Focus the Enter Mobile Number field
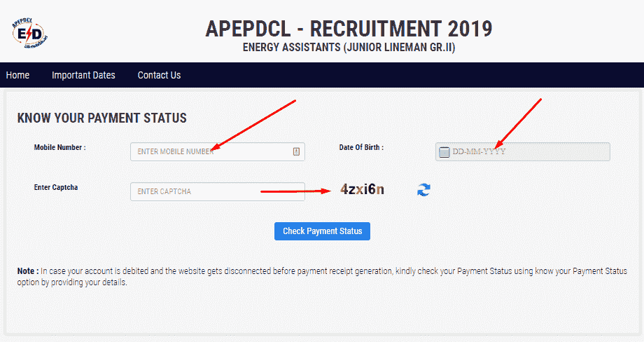Screen dimensions: 644x342 (x=217, y=151)
